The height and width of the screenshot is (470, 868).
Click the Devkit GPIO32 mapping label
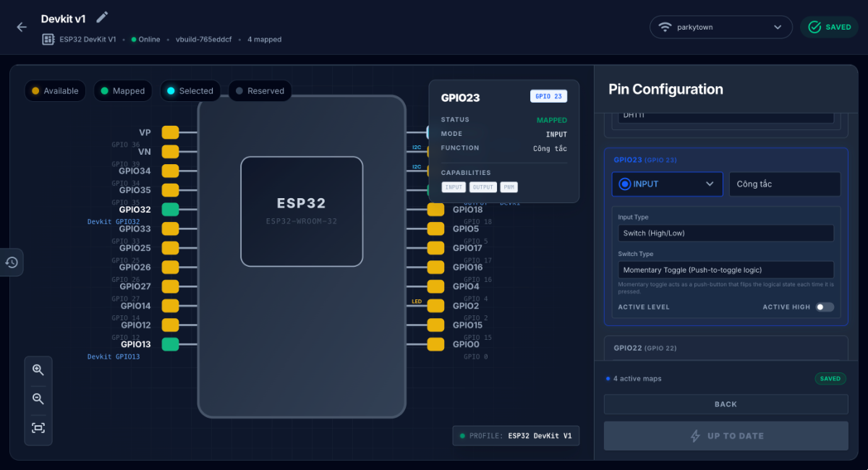[114, 222]
